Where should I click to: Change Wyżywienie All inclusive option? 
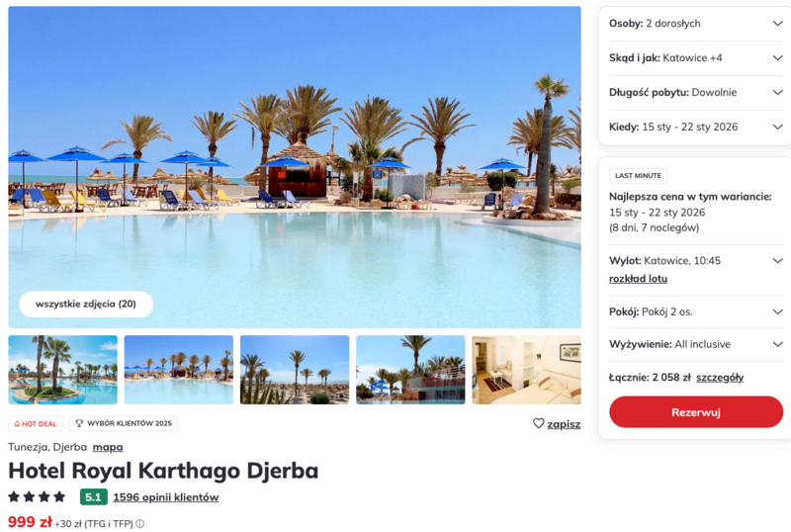[696, 344]
